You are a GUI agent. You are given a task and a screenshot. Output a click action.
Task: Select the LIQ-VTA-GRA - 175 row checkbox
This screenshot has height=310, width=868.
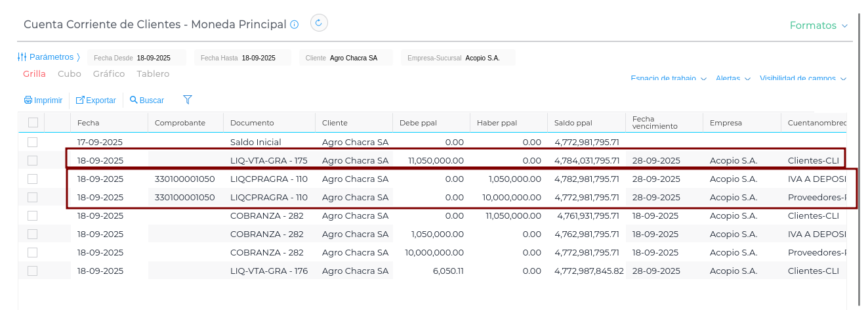pos(33,160)
